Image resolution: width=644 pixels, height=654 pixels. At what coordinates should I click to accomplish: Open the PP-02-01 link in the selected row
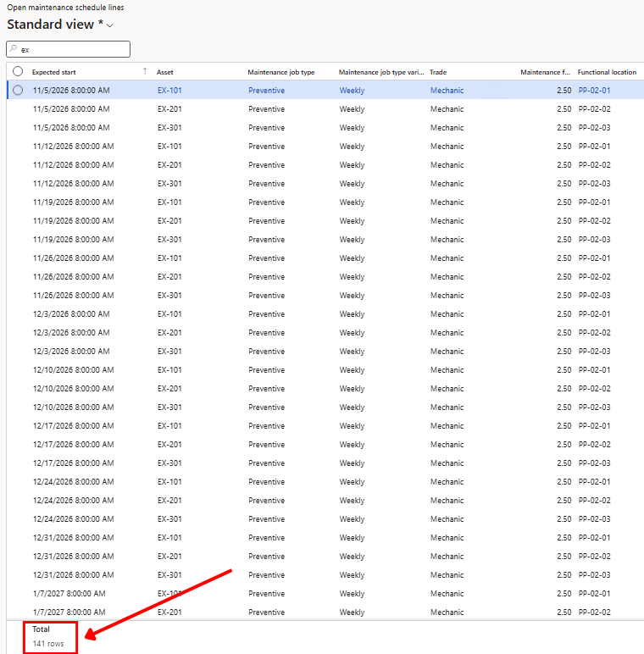(594, 91)
